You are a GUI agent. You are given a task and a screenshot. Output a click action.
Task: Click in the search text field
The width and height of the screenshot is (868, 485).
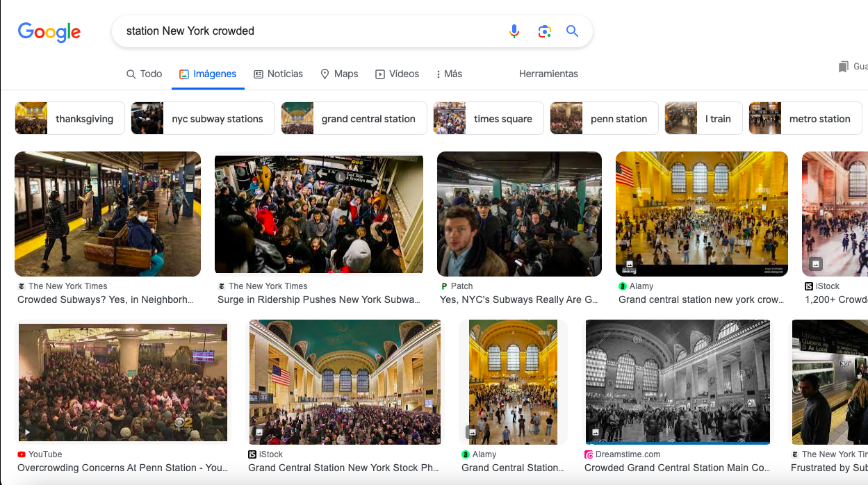click(x=306, y=31)
